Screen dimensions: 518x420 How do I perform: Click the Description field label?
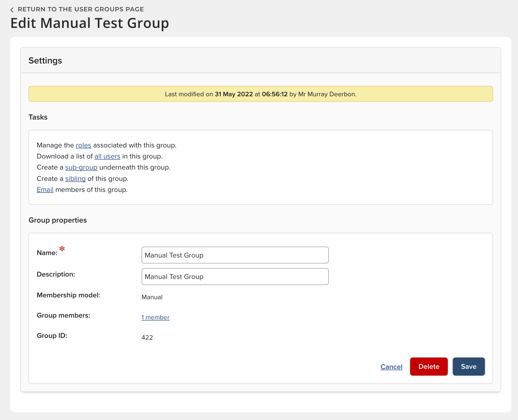point(56,274)
